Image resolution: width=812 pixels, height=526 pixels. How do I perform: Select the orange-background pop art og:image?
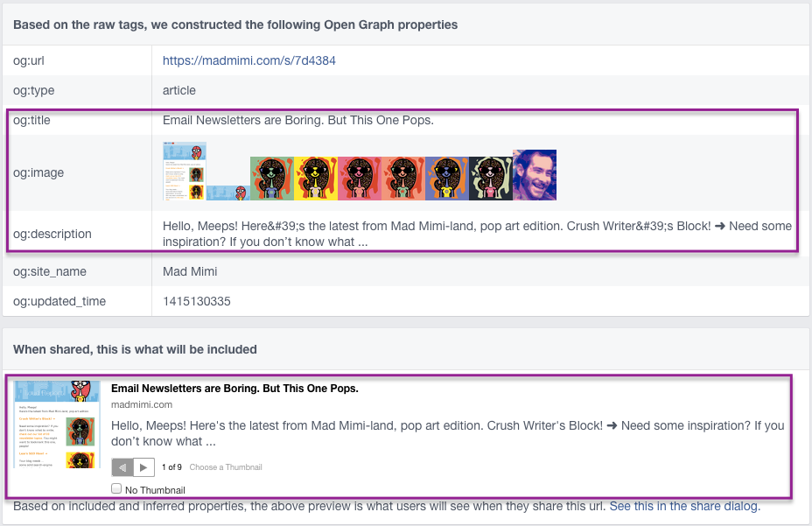click(403, 179)
